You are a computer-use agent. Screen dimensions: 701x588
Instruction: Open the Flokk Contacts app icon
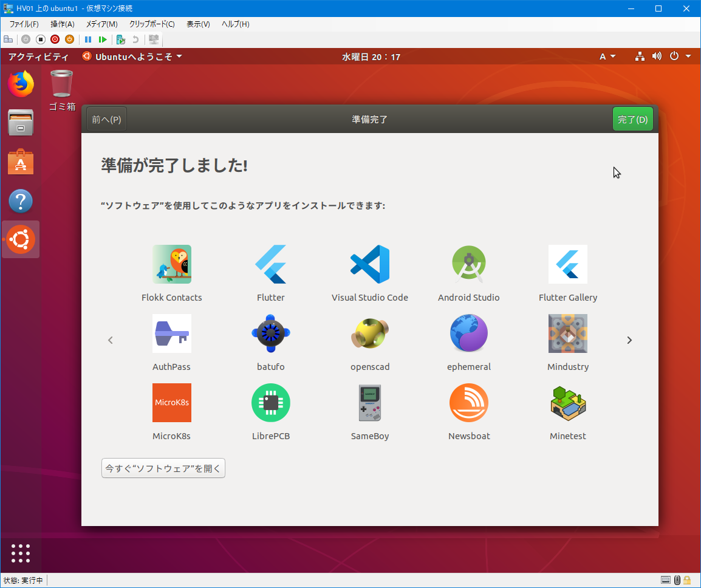click(171, 264)
